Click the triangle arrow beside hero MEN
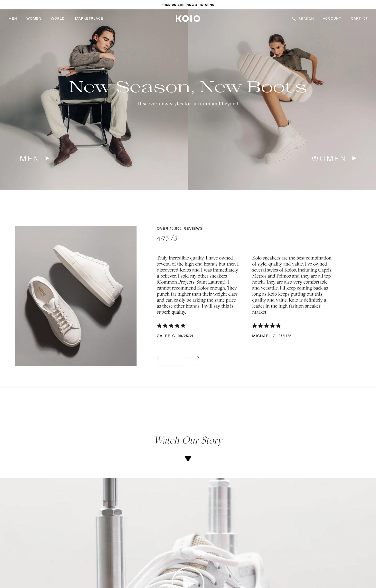376x588 pixels. pos(48,158)
